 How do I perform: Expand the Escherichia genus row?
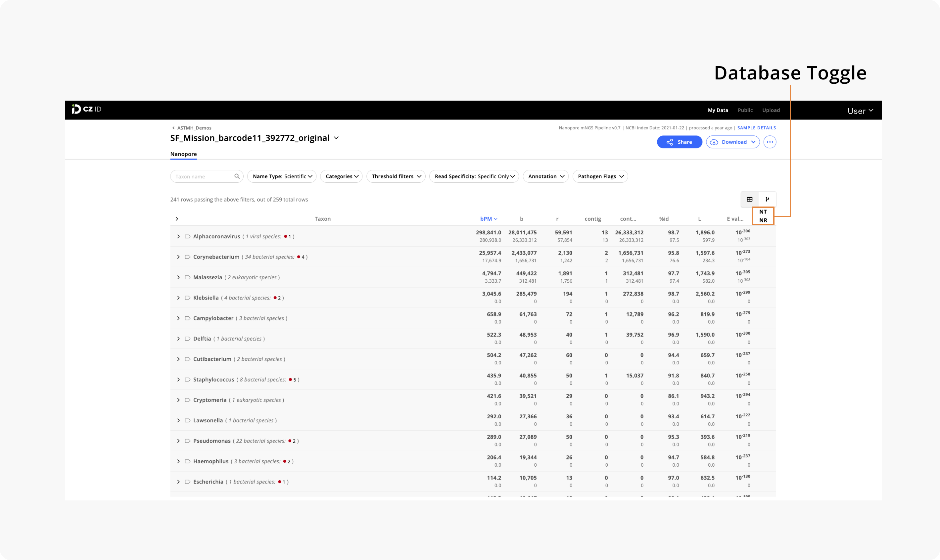[x=178, y=482]
